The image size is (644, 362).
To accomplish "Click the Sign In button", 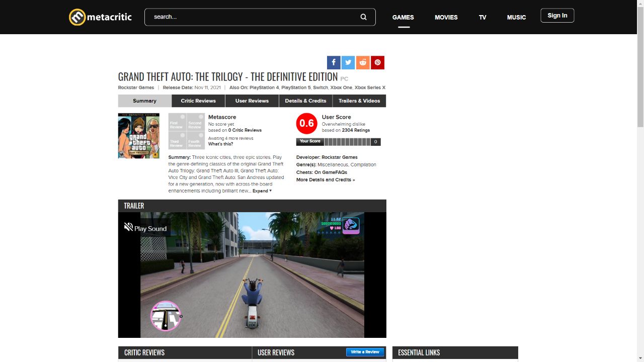I will [557, 16].
